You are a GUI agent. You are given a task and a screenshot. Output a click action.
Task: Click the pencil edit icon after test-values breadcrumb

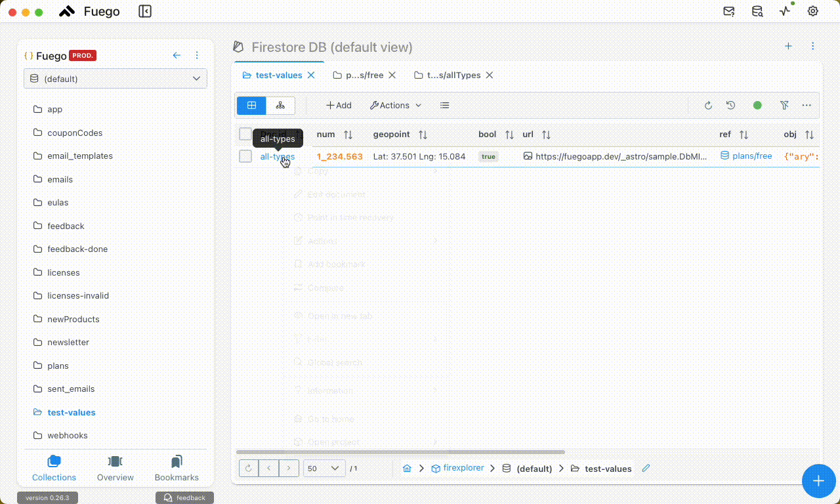pyautogui.click(x=646, y=469)
